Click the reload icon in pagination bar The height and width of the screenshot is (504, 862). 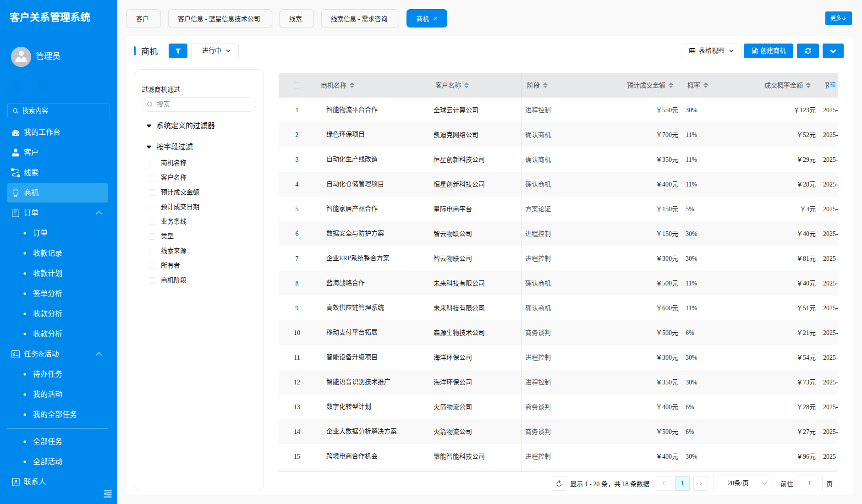pos(559,483)
